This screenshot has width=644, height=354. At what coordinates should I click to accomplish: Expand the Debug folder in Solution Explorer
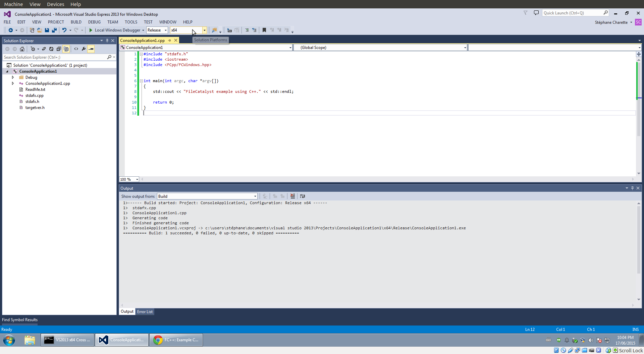[x=13, y=77]
